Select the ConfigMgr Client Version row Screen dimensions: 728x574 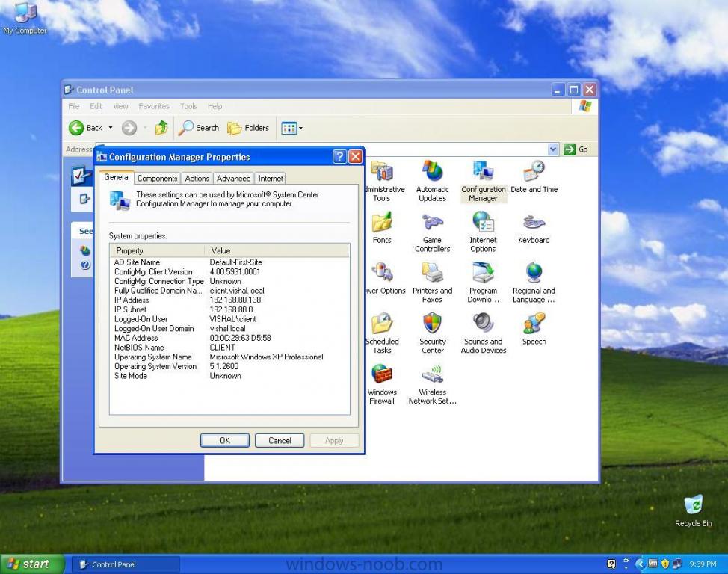pos(229,271)
